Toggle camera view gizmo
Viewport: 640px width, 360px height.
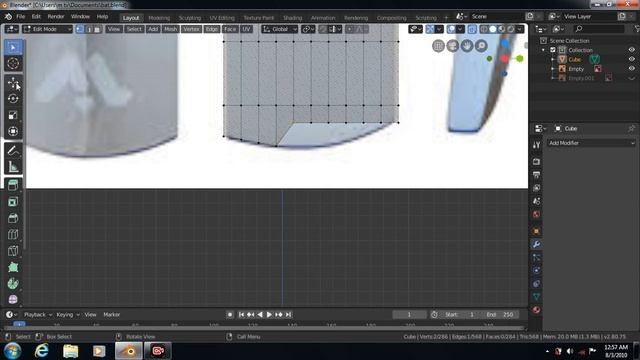pyautogui.click(x=453, y=46)
